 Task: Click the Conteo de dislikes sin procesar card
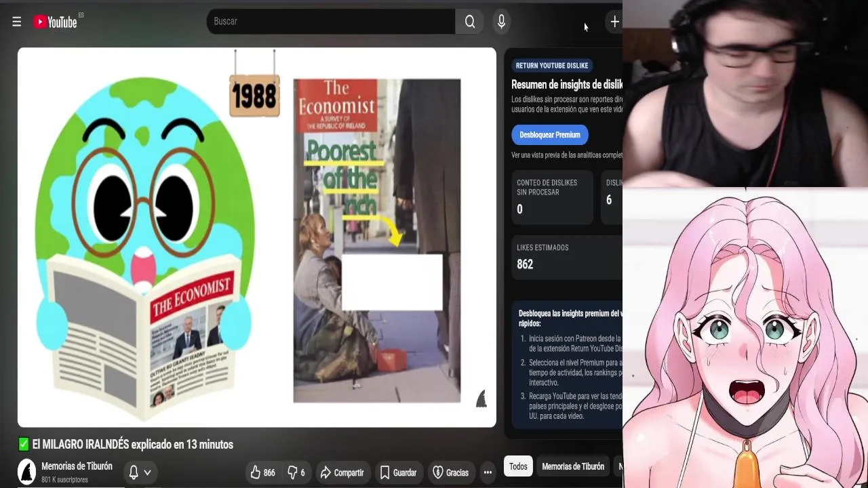552,197
